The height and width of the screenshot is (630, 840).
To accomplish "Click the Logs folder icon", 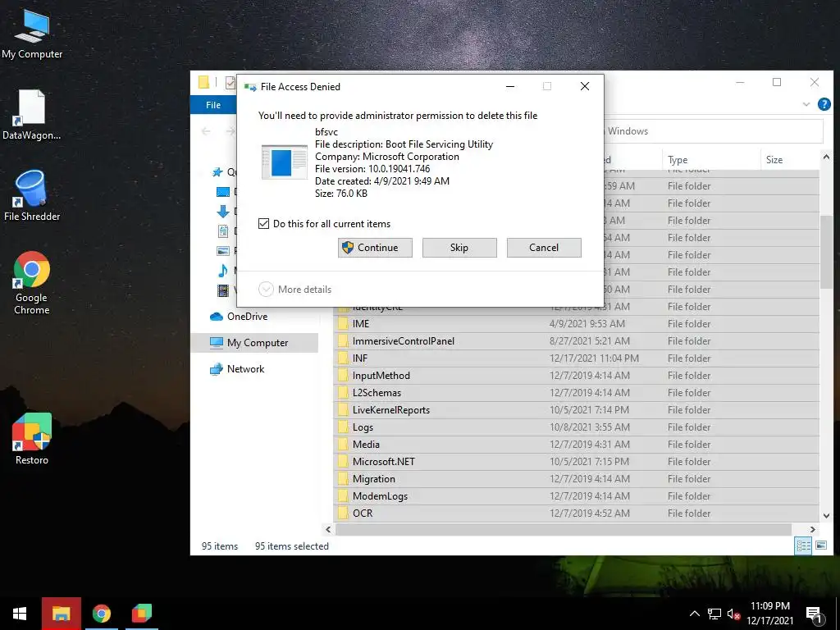I will click(x=343, y=427).
